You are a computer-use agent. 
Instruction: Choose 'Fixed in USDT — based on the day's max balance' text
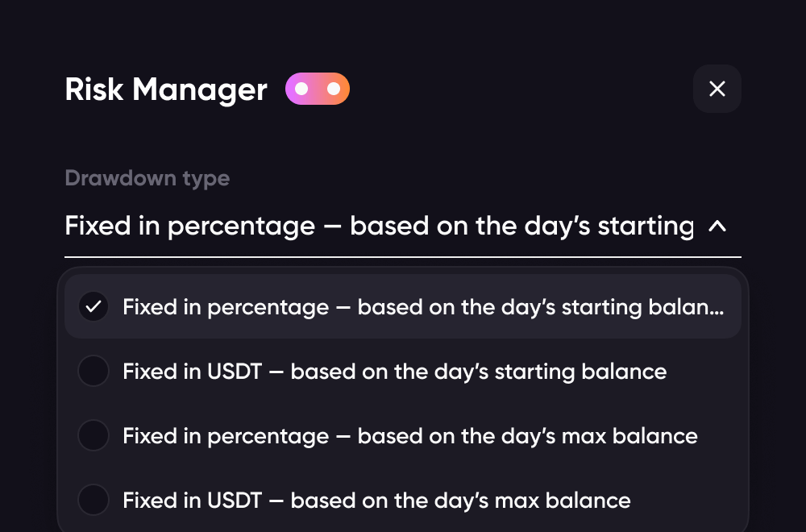coord(376,501)
